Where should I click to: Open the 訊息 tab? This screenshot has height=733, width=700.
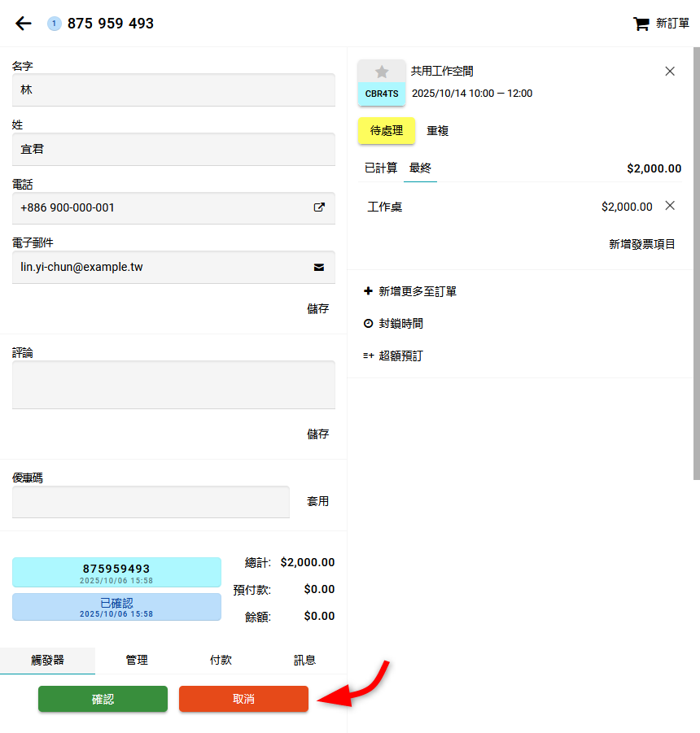coord(304,661)
